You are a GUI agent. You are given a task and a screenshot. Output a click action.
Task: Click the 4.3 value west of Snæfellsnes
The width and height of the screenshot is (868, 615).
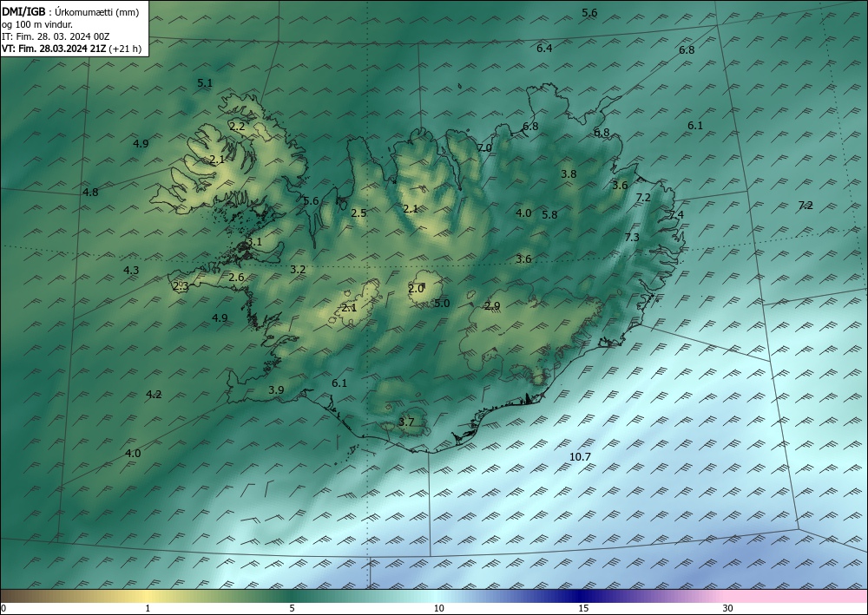coord(131,271)
